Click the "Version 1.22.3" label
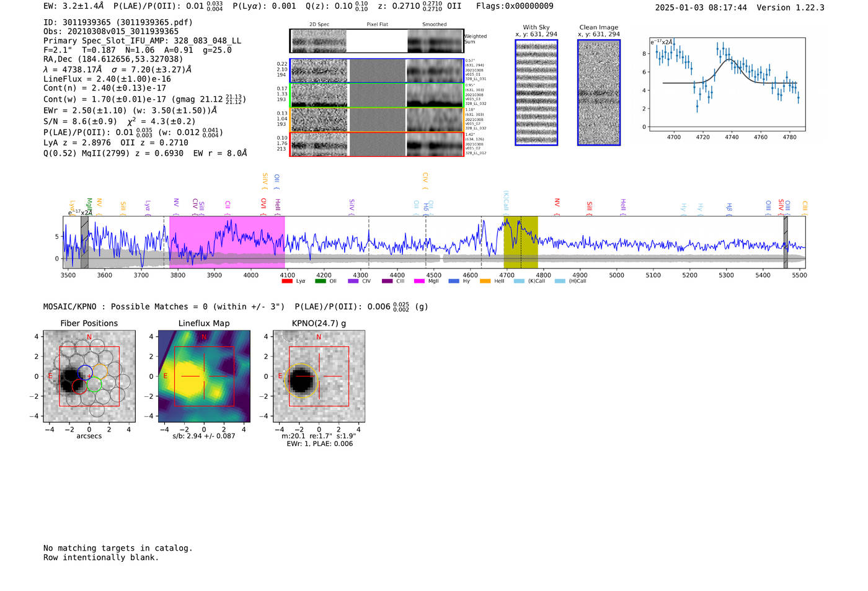 [790, 7]
